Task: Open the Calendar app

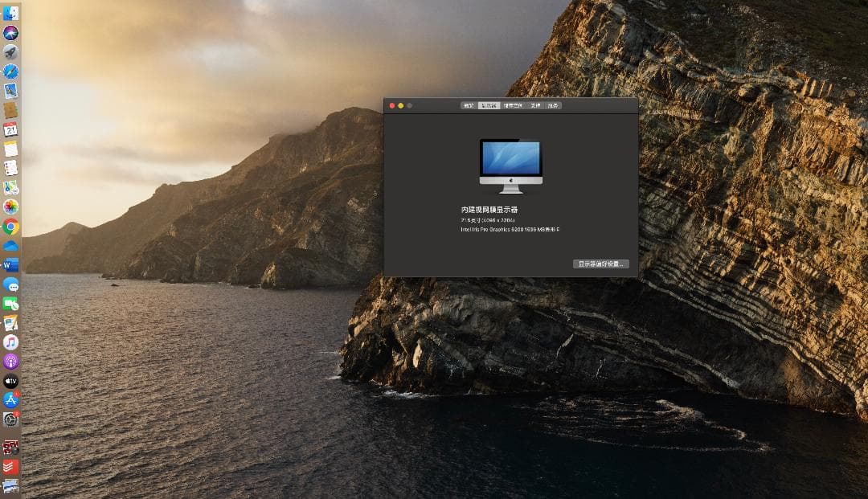Action: [x=12, y=127]
